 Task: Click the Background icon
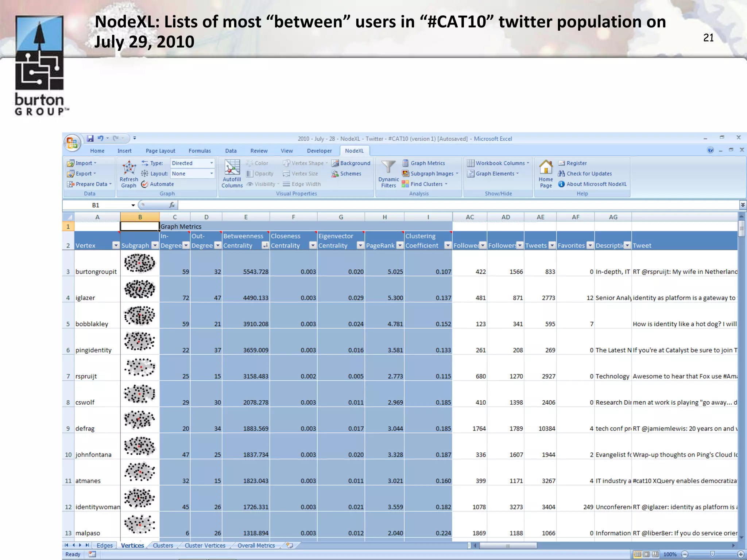[335, 163]
